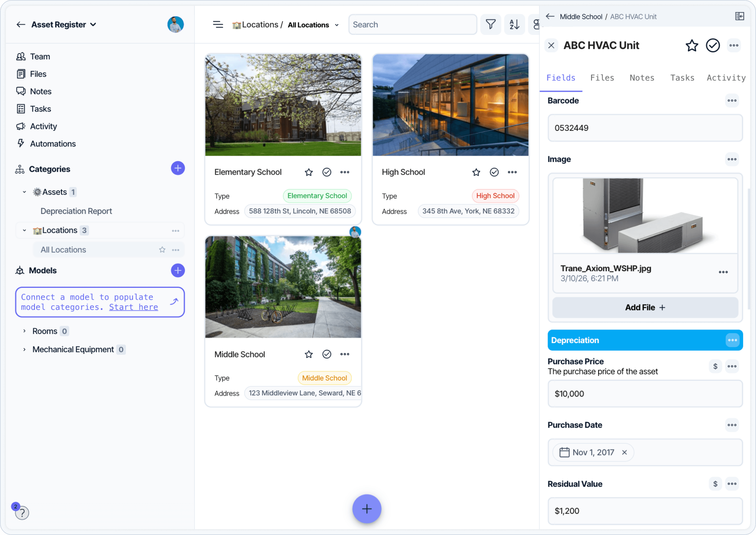
Task: Collapse the Assets category
Action: pyautogui.click(x=24, y=192)
